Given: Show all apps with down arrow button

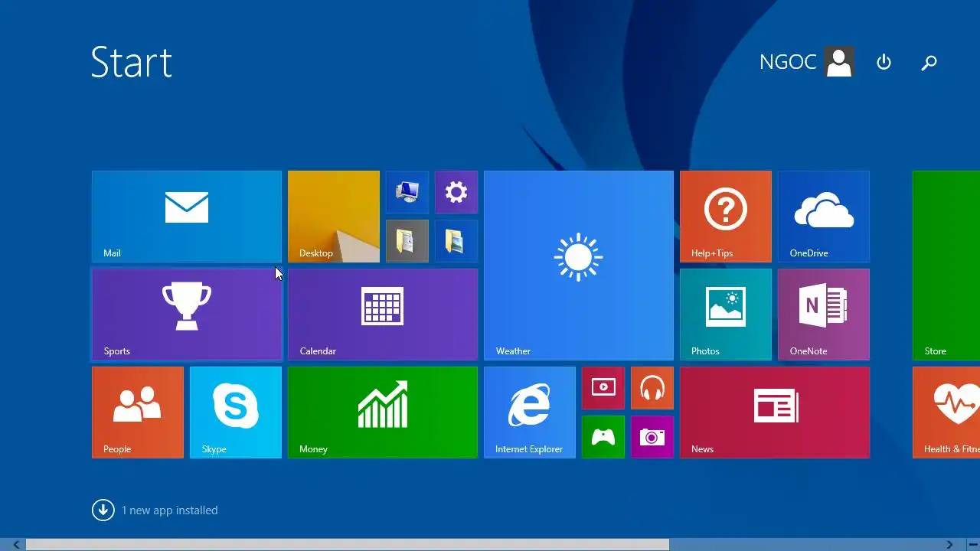Looking at the screenshot, I should point(103,510).
